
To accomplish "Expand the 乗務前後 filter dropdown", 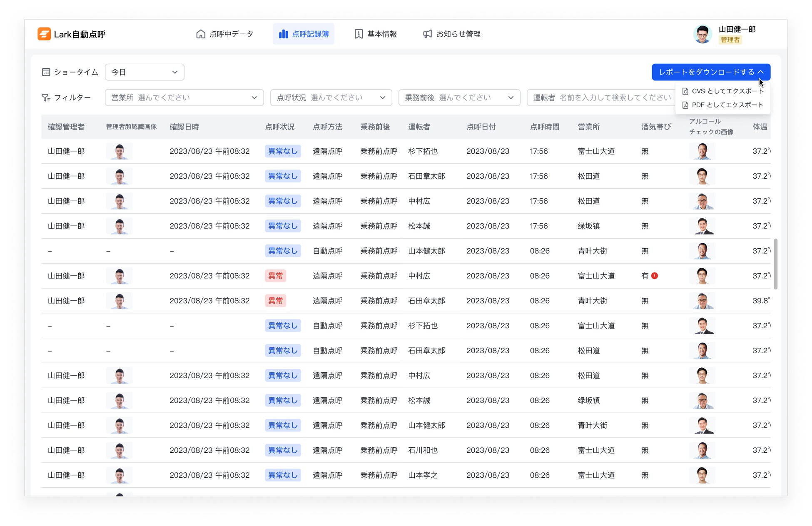I will tap(459, 97).
